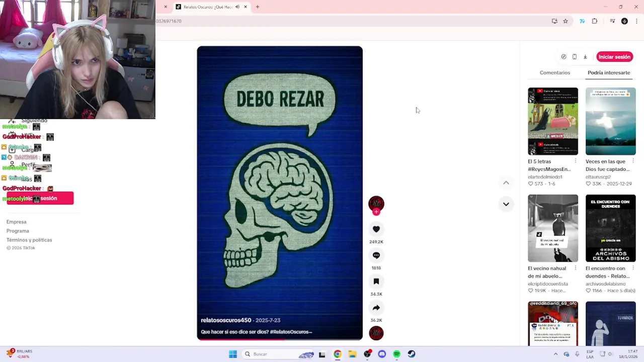Open comments via the speech bubble icon

point(376,255)
